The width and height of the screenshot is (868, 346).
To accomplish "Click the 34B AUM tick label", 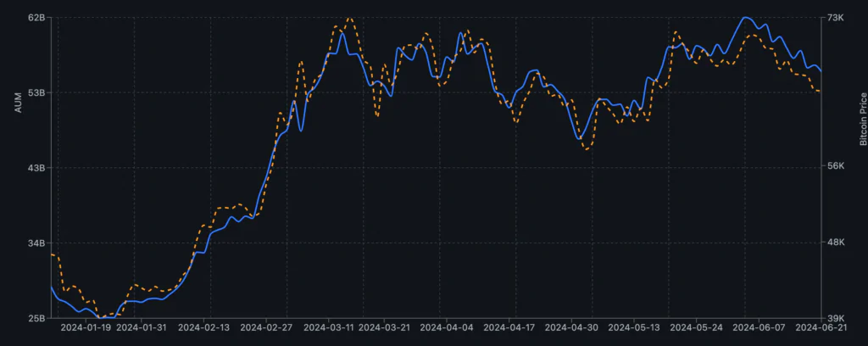I will pyautogui.click(x=35, y=243).
